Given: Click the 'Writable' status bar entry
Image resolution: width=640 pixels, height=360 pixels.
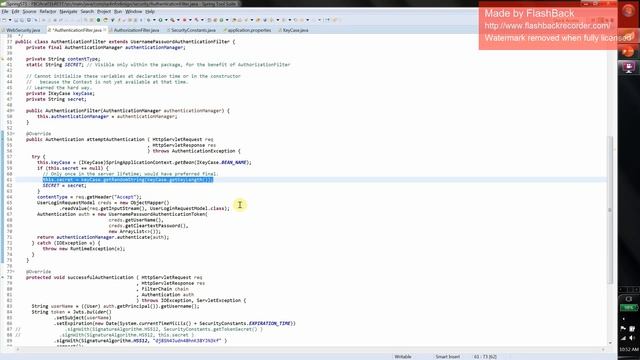Looking at the screenshot, I should (403, 357).
